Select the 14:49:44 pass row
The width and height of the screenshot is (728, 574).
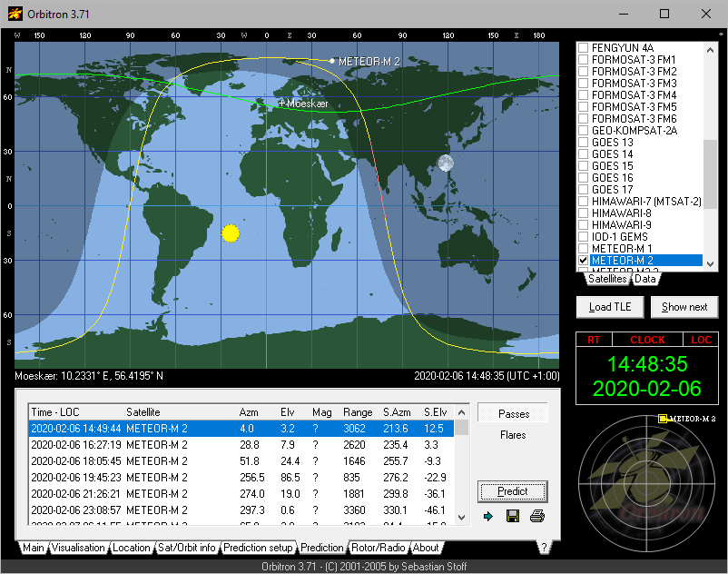[x=241, y=428]
